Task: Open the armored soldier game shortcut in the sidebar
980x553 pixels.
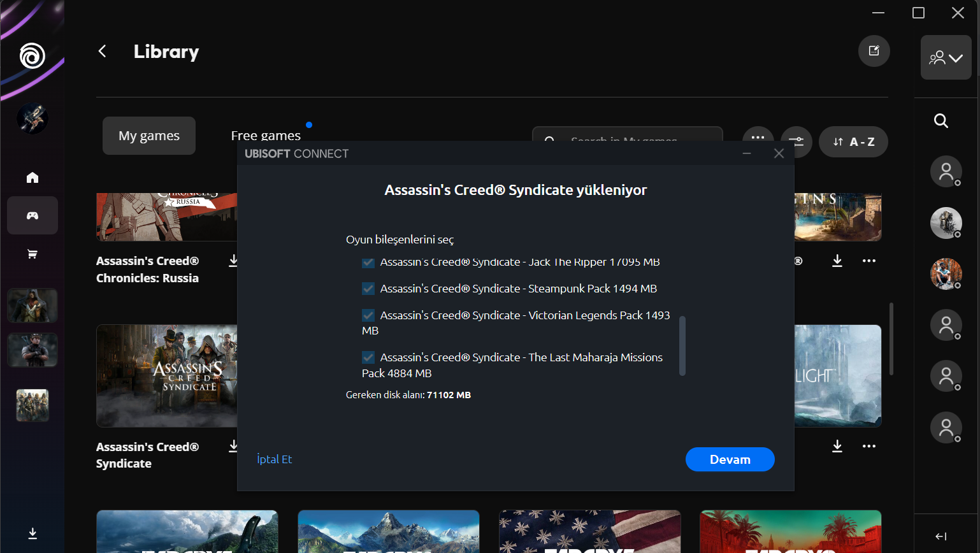Action: click(x=32, y=350)
